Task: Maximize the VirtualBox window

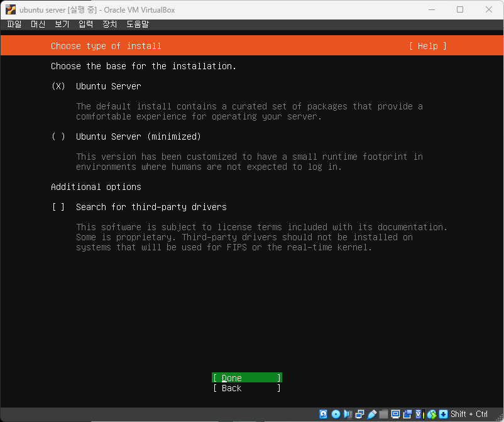Action: pyautogui.click(x=460, y=9)
